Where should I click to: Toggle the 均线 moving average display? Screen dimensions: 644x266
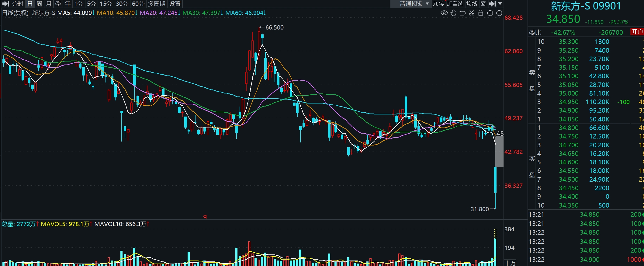pos(472,4)
